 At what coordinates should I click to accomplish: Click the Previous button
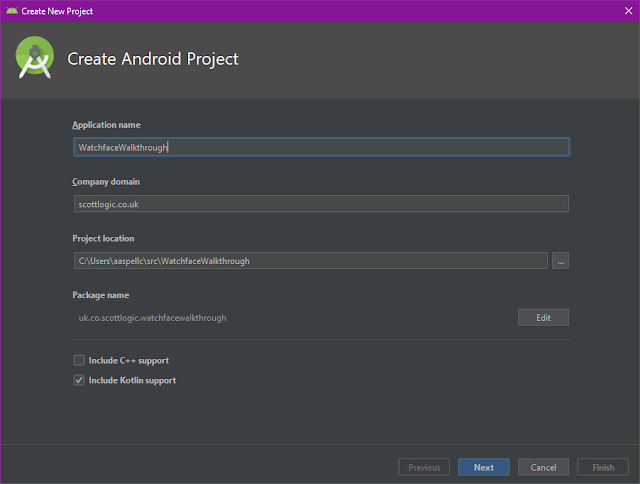pos(424,467)
